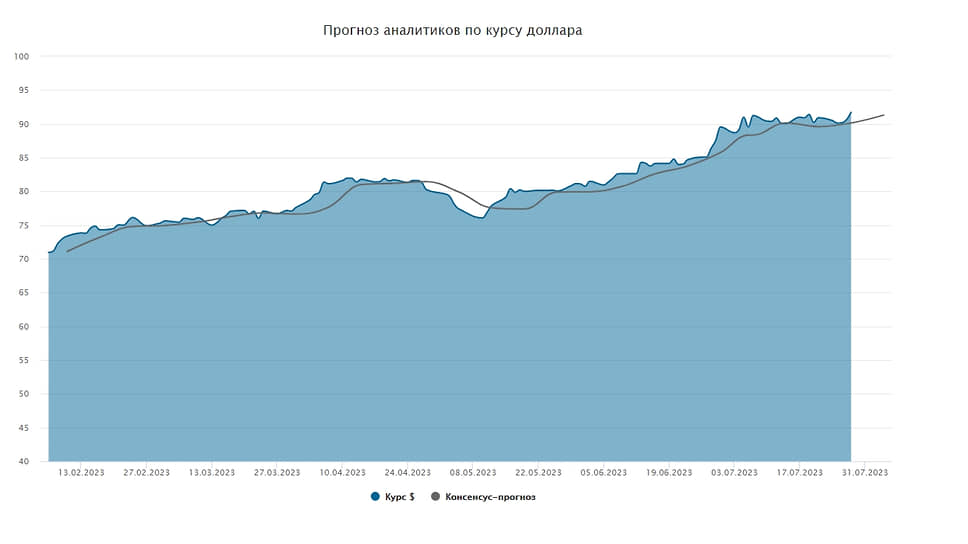Click the forecast line endpoint past 31.07.2023

pyautogui.click(x=883, y=115)
